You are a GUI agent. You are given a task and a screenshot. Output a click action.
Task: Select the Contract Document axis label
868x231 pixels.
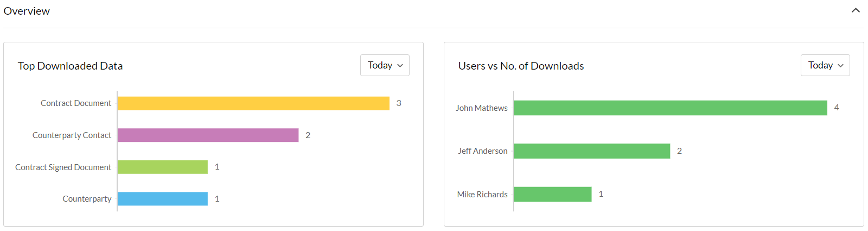click(76, 103)
